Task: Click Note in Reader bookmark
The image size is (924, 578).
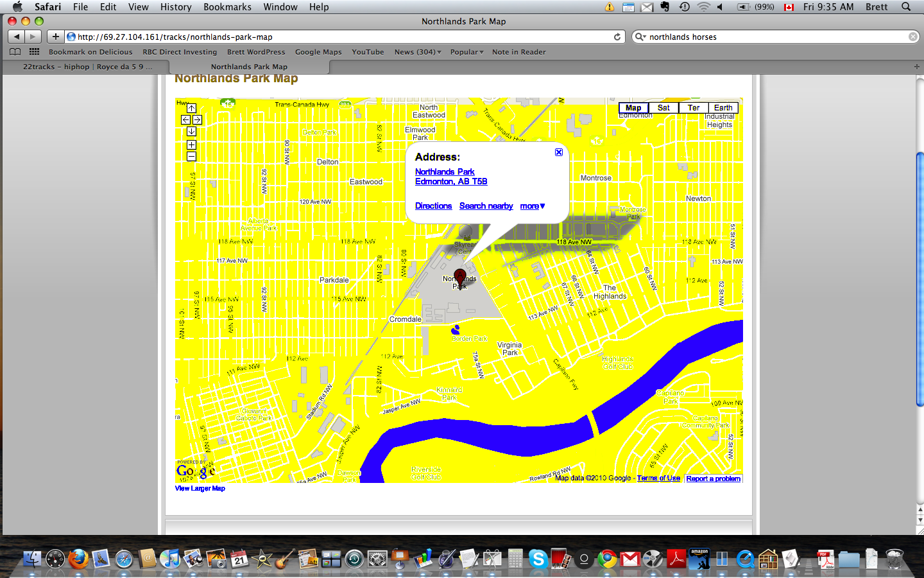Action: pyautogui.click(x=518, y=52)
